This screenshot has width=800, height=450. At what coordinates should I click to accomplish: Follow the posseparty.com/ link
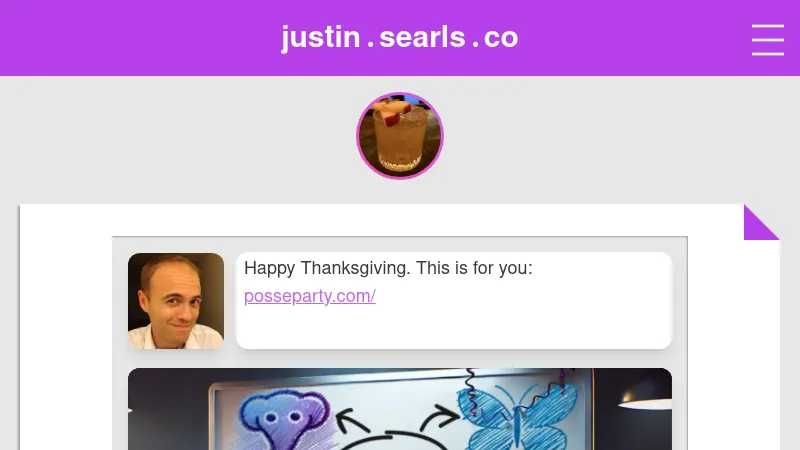pyautogui.click(x=310, y=296)
